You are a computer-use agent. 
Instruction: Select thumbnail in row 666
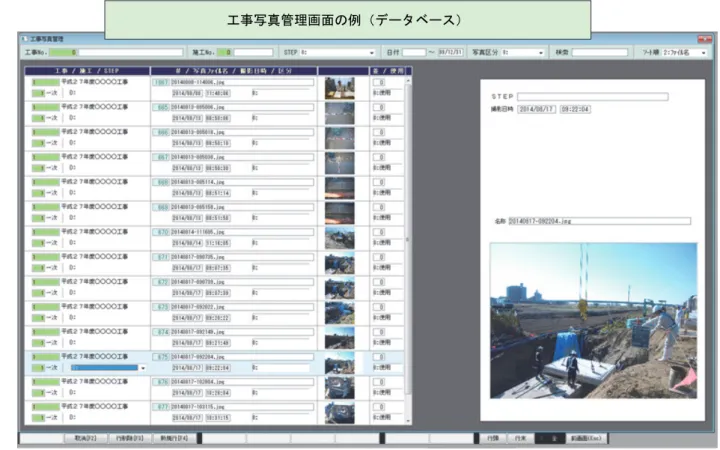point(339,138)
